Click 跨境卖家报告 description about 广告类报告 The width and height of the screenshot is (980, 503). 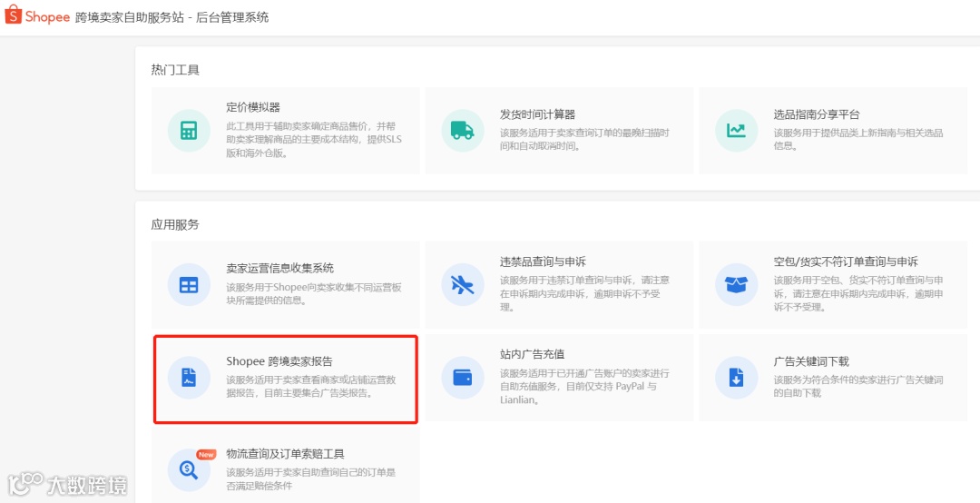point(310,387)
